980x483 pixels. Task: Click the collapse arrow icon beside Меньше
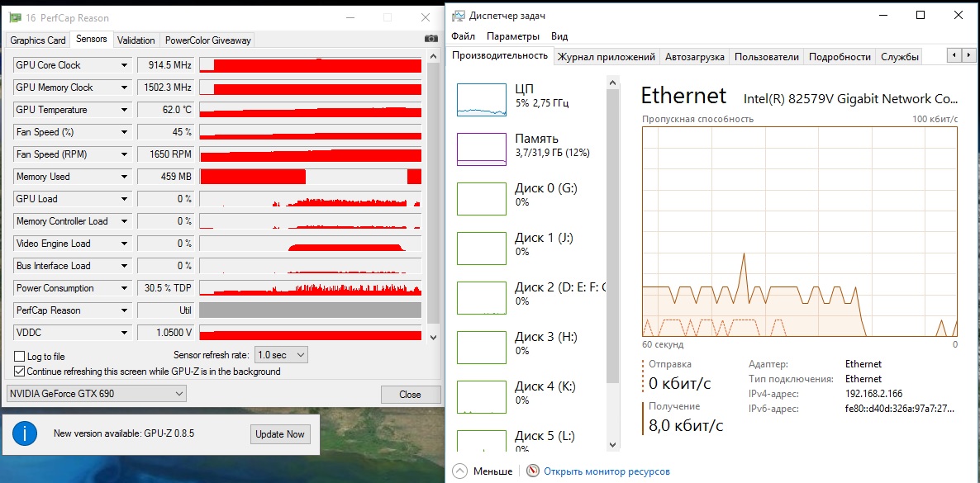pos(459,471)
